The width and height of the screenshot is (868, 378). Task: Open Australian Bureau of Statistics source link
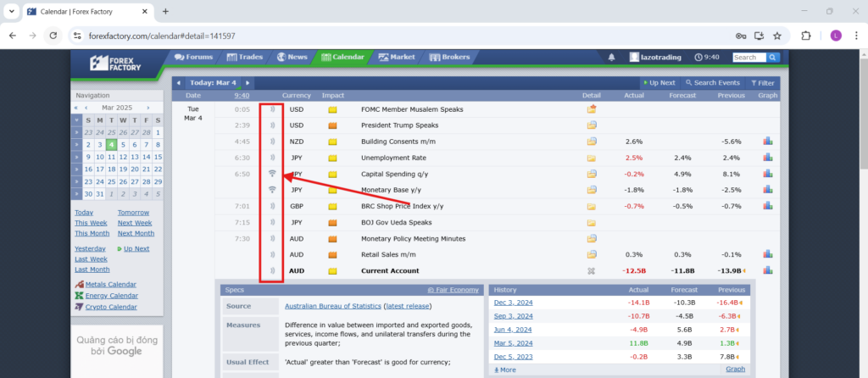click(x=332, y=306)
